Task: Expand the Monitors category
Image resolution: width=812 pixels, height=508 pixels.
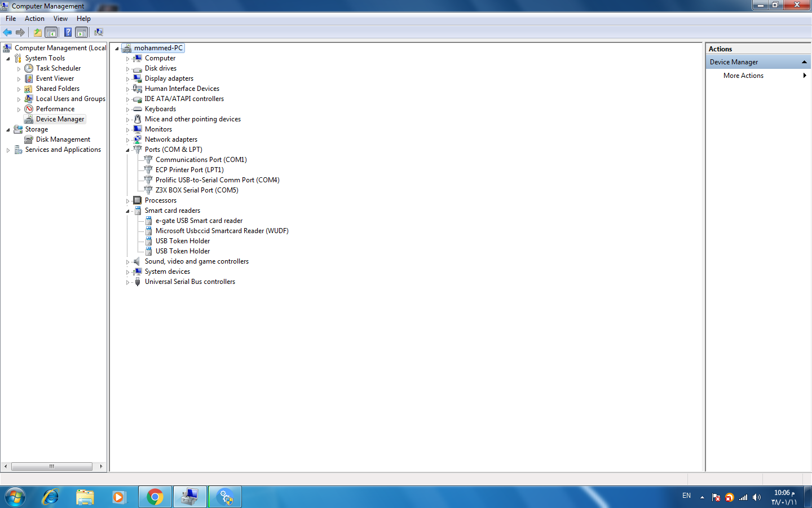Action: 127,130
